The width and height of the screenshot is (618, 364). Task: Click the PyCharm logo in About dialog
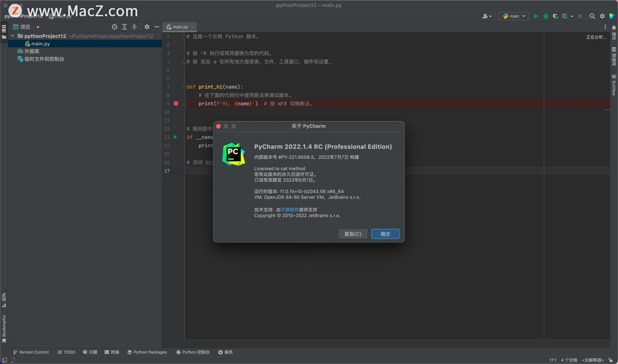pos(234,154)
